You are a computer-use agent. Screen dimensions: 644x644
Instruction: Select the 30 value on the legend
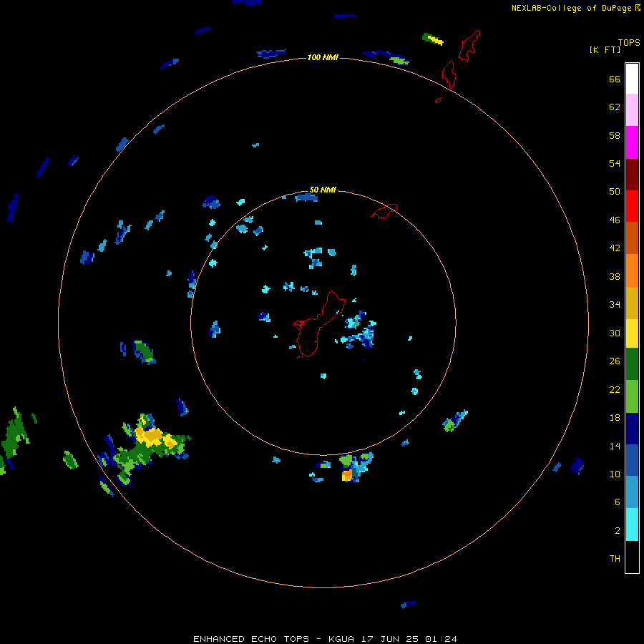(x=615, y=333)
